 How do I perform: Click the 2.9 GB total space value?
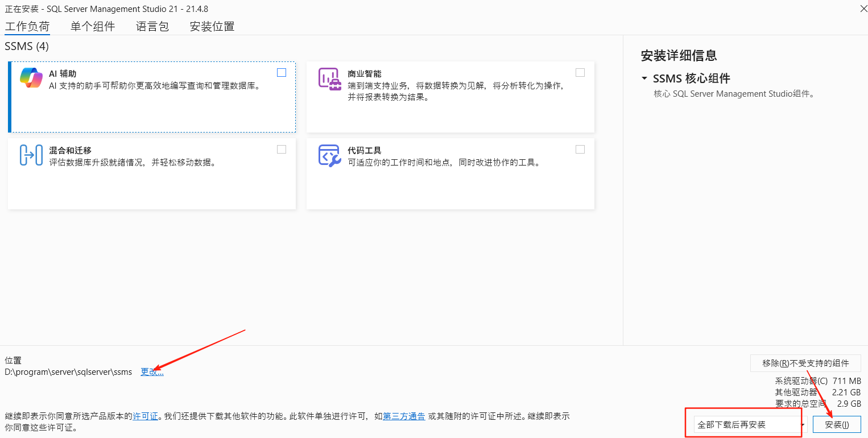click(x=849, y=403)
